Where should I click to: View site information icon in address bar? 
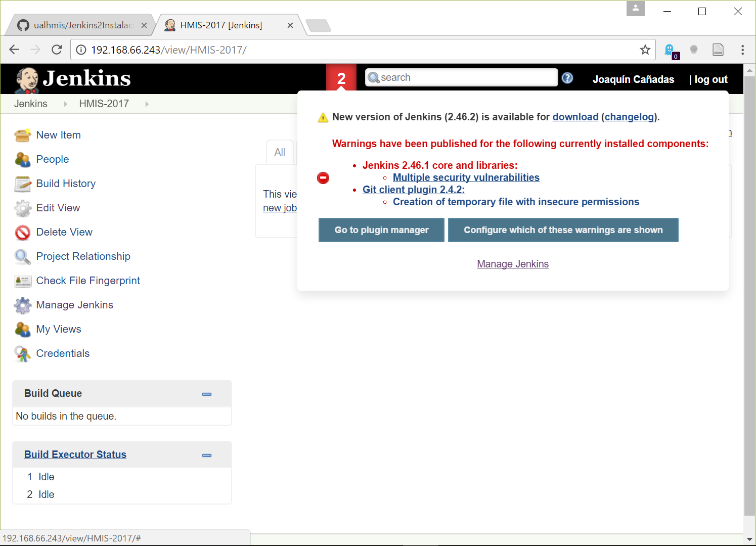tap(80, 50)
